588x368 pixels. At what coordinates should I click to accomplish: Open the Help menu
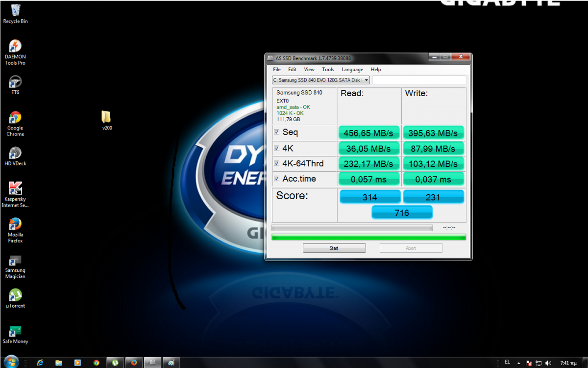(x=376, y=70)
